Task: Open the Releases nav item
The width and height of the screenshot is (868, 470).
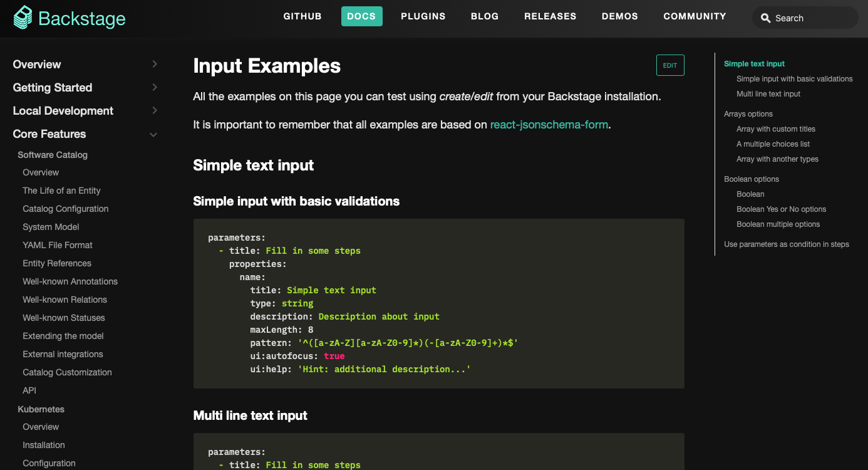Action: click(550, 16)
